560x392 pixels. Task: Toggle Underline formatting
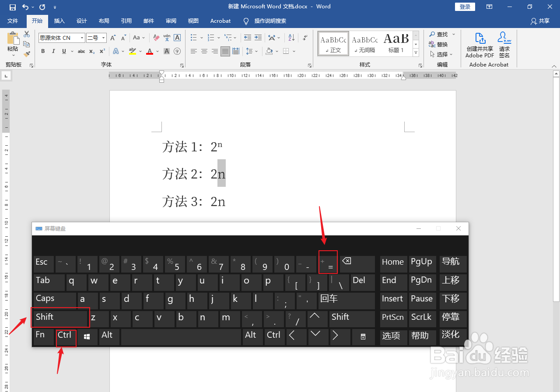pyautogui.click(x=64, y=51)
